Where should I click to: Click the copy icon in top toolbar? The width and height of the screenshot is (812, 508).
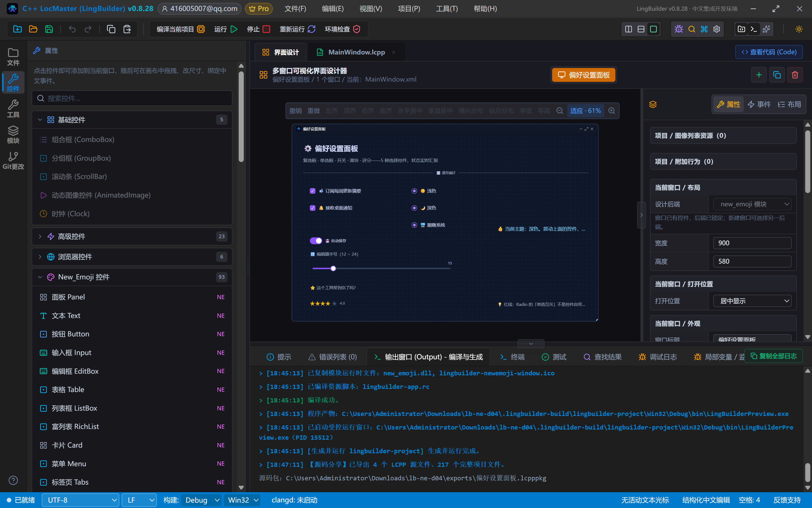click(x=111, y=29)
